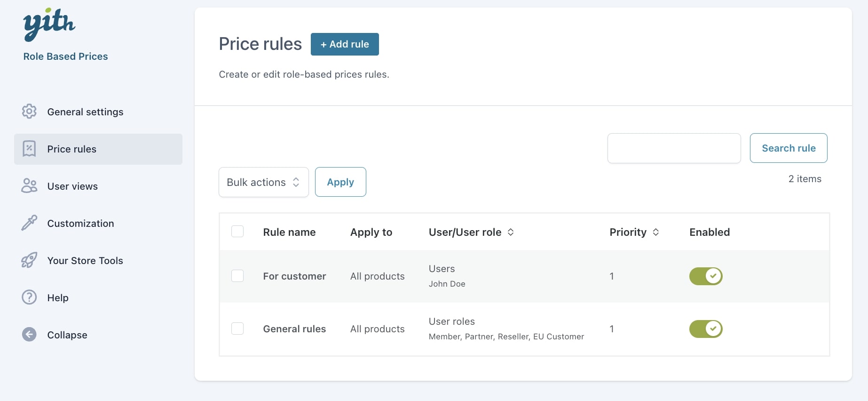Viewport: 868px width, 401px height.
Task: Click the User views people icon
Action: 29,186
